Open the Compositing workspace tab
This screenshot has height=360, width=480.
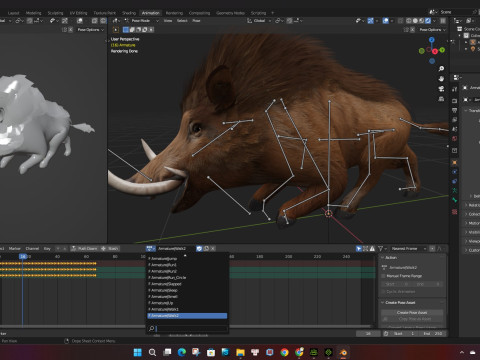point(199,13)
